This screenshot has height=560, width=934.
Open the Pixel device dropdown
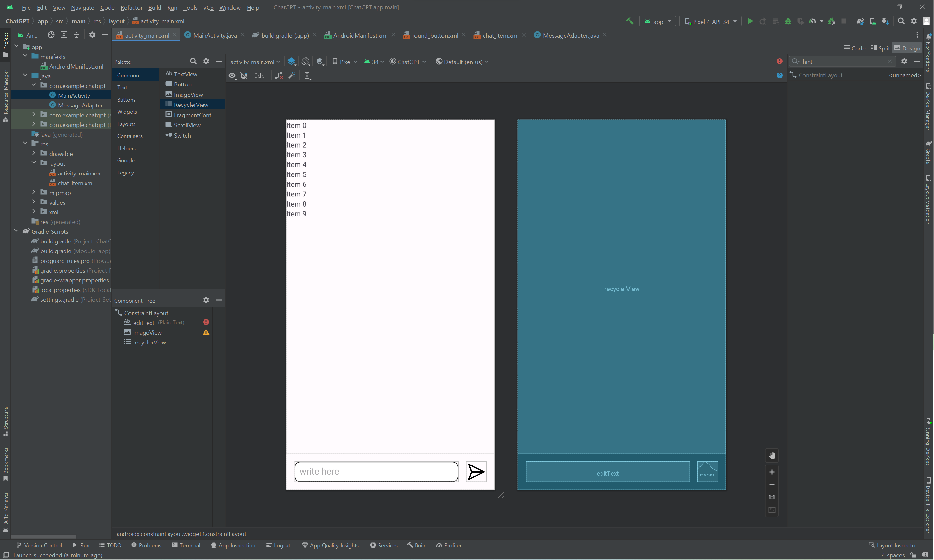pyautogui.click(x=344, y=62)
